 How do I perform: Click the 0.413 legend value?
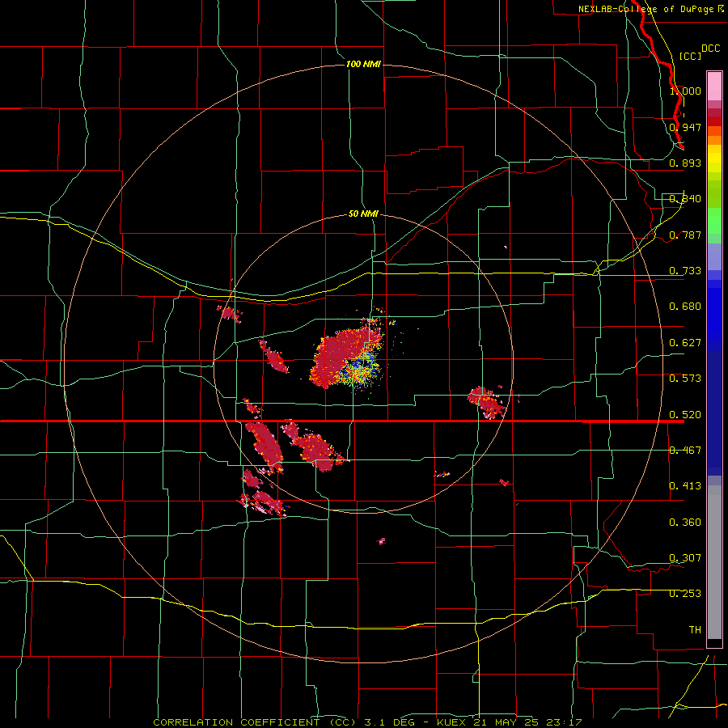coord(685,486)
